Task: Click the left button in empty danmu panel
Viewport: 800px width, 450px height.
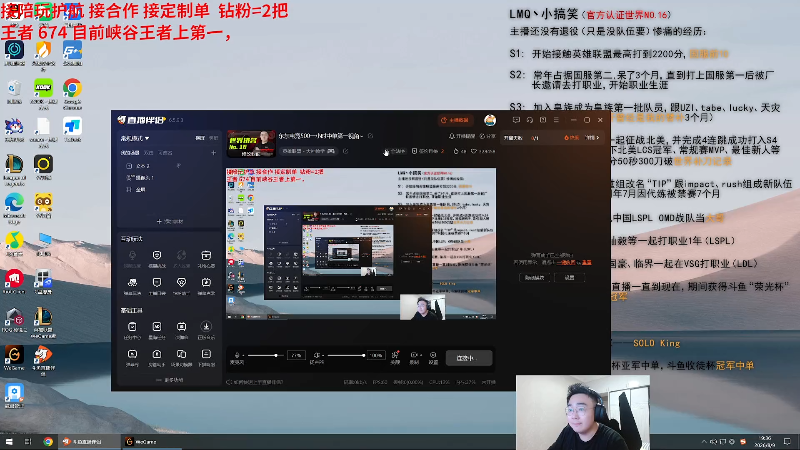Action: click(x=534, y=278)
